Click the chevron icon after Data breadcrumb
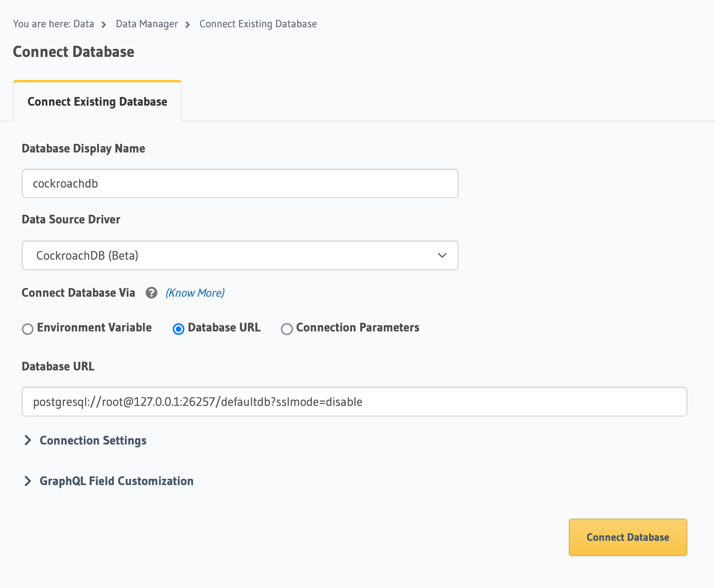The width and height of the screenshot is (715, 588). point(104,25)
